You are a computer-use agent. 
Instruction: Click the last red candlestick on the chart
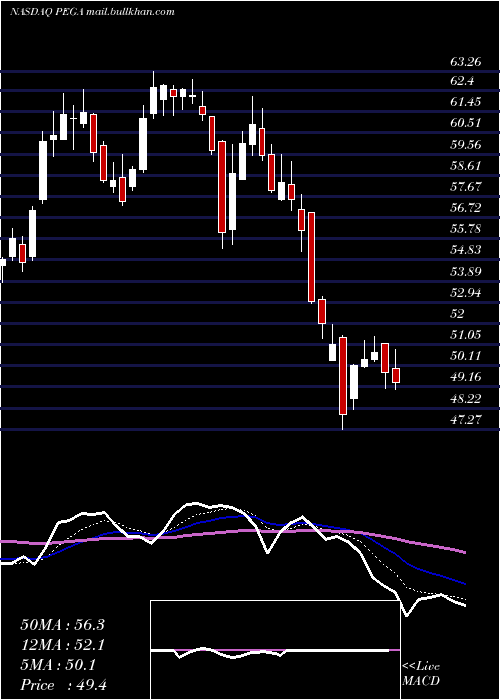point(396,375)
